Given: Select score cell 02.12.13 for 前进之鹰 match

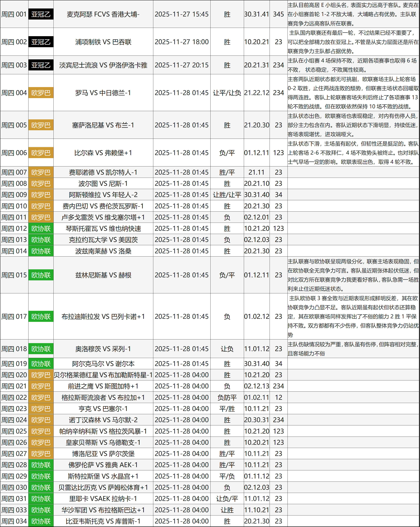Looking at the screenshot, I should (256, 386).
